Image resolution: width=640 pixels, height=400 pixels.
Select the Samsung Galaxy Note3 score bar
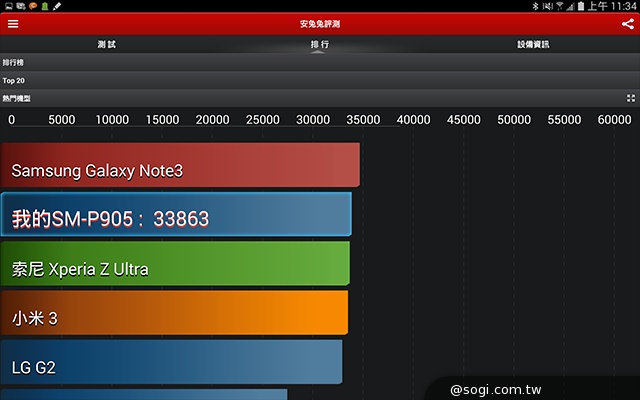click(x=180, y=166)
